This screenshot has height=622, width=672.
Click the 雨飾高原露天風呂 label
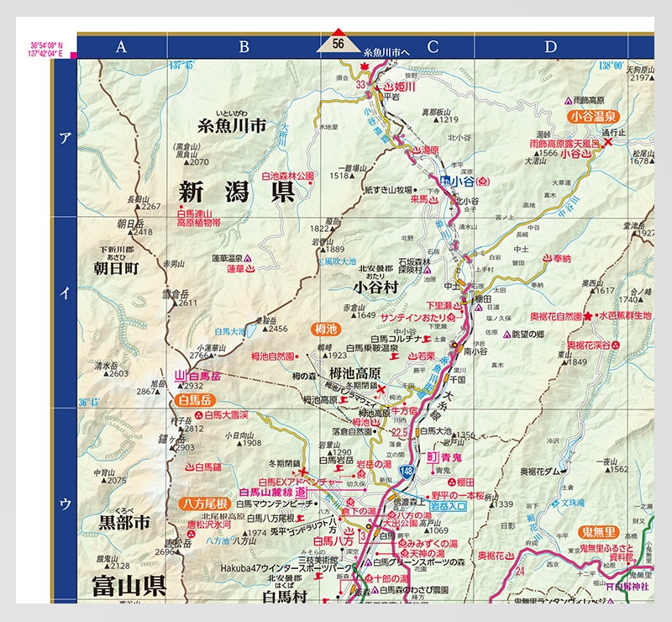tap(565, 144)
